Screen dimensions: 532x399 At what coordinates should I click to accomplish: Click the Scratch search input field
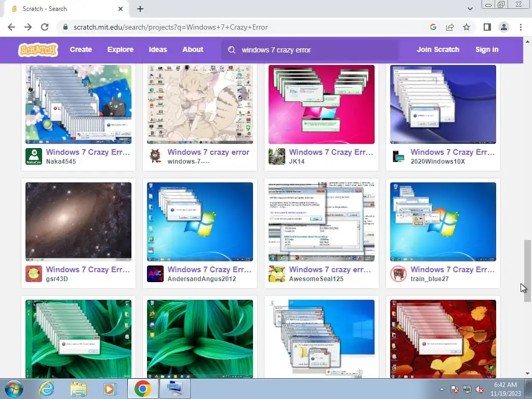pyautogui.click(x=310, y=50)
